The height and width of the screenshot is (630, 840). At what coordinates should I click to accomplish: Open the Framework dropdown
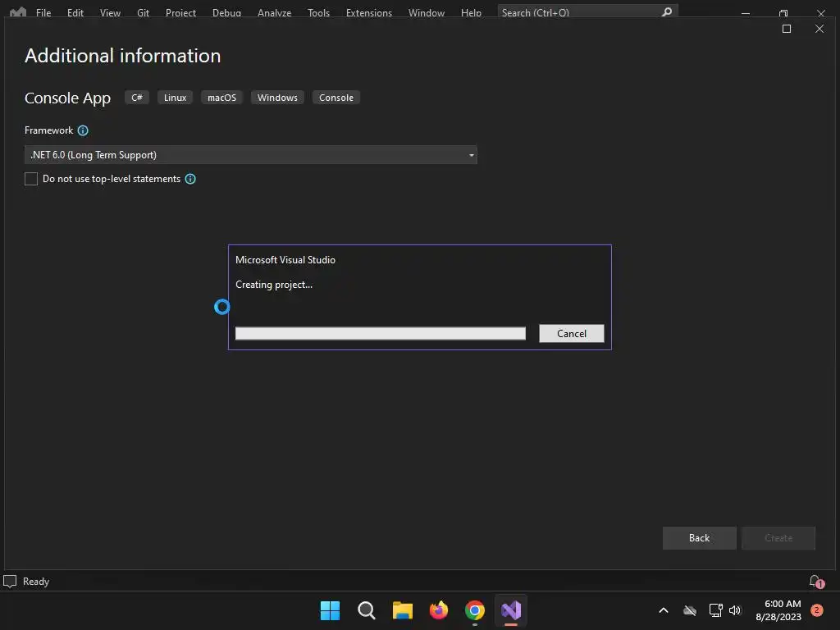tap(251, 155)
